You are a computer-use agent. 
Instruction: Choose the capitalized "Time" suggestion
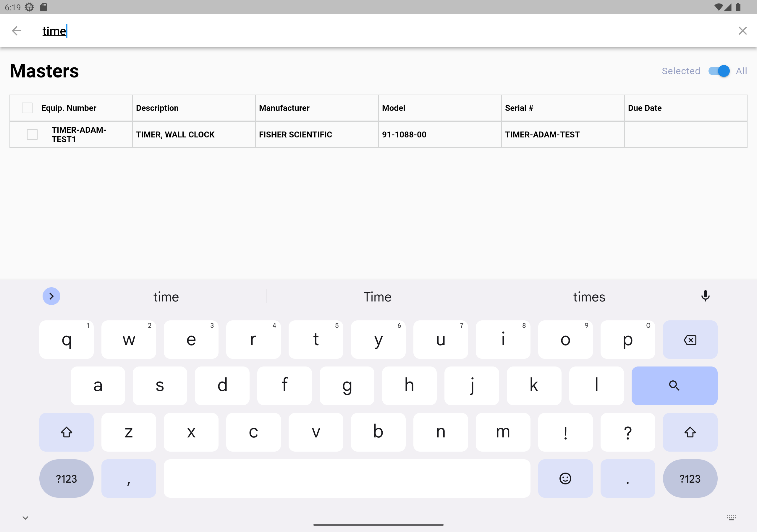[x=378, y=297]
